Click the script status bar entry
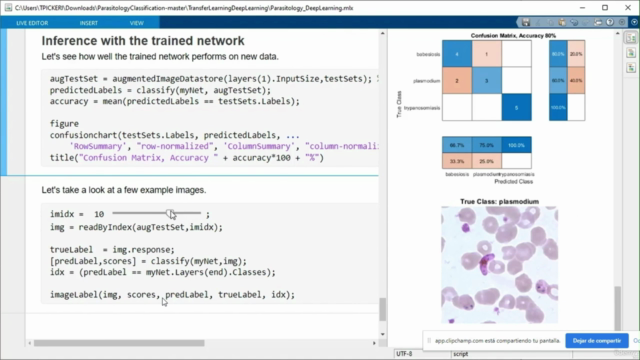The width and height of the screenshot is (640, 360). (460, 354)
